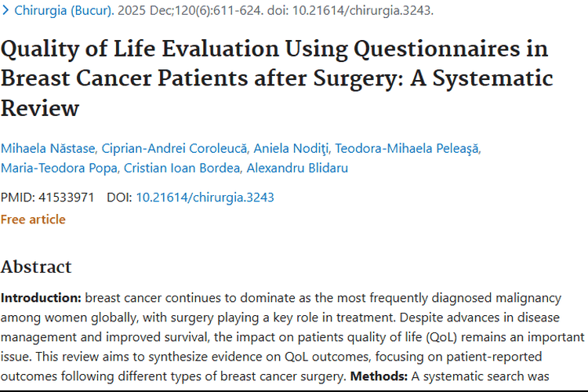Click the Abstract section heading
The width and height of the screenshot is (588, 392).
coord(36,267)
